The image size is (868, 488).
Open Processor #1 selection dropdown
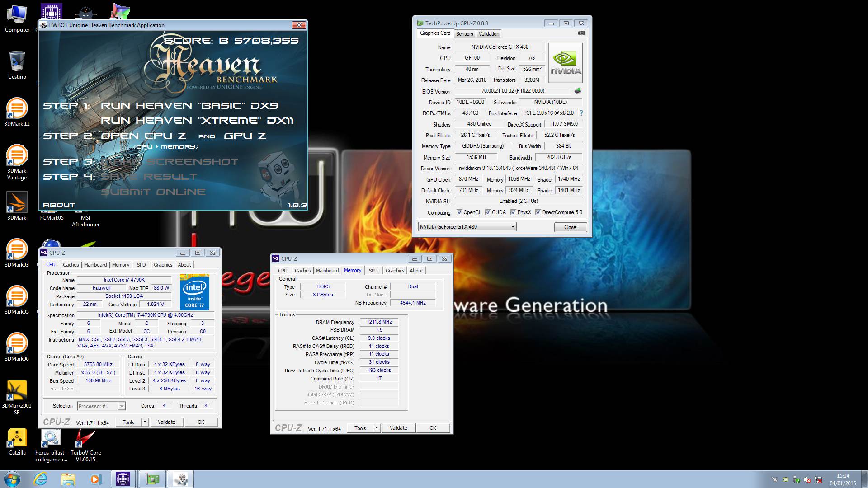pos(101,406)
